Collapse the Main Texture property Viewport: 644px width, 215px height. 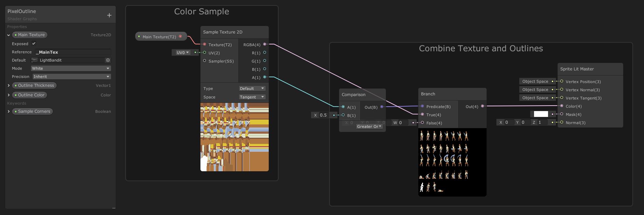9,35
